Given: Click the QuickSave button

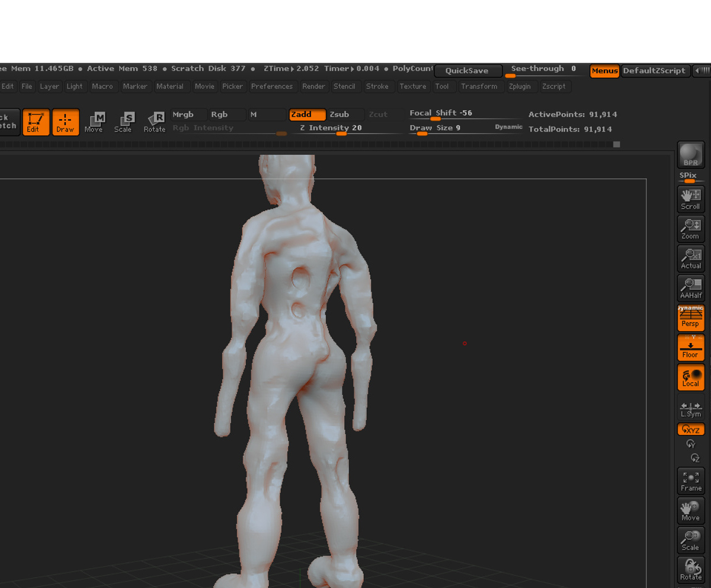Looking at the screenshot, I should pos(468,71).
